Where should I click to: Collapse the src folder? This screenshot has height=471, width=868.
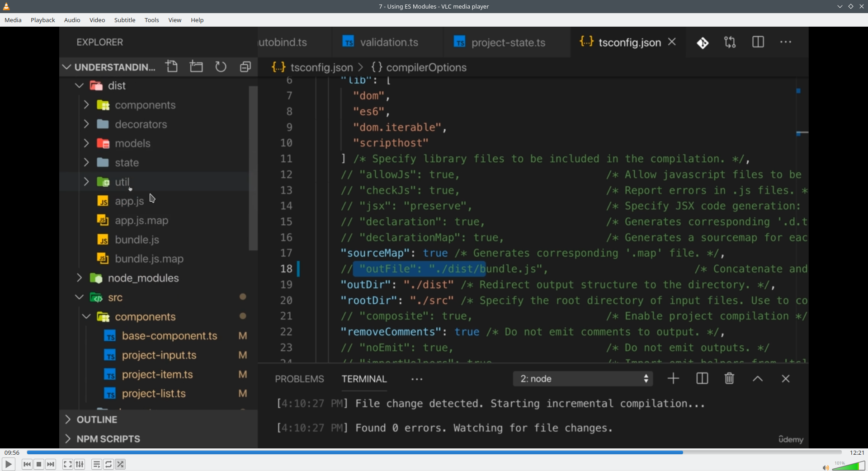pos(80,297)
